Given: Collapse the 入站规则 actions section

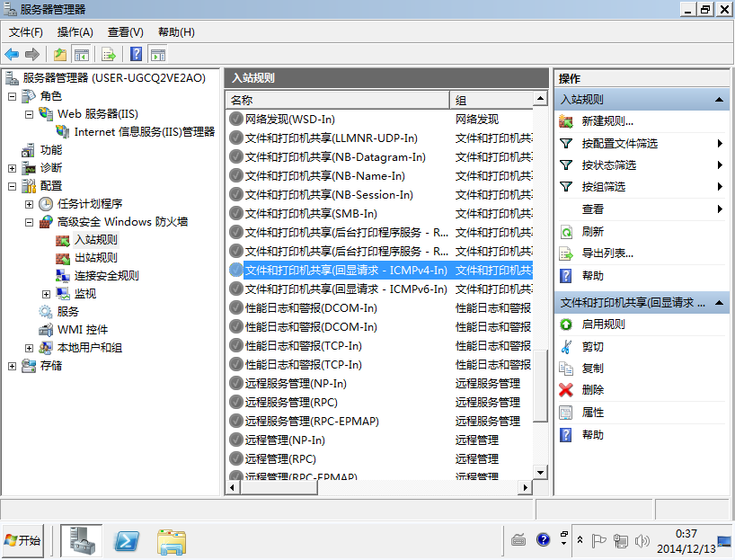Looking at the screenshot, I should pos(719,100).
